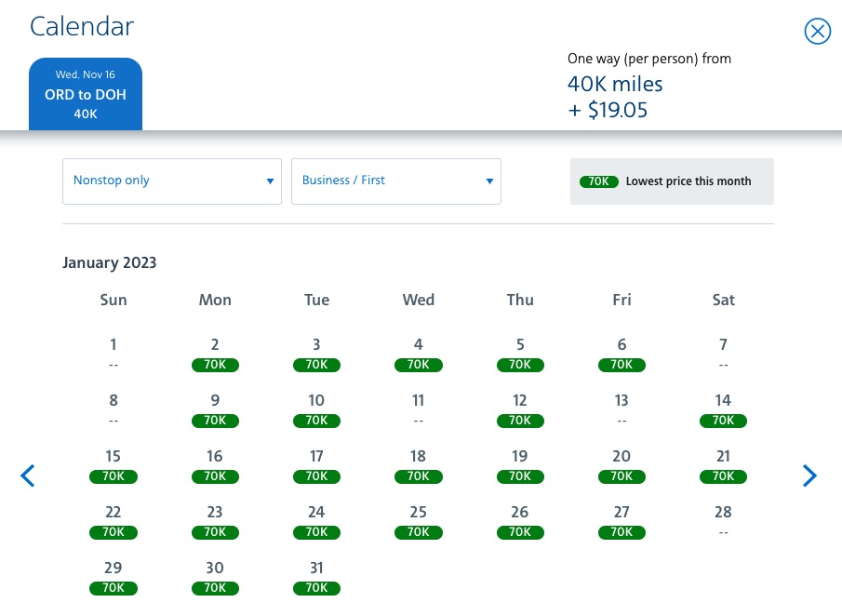The width and height of the screenshot is (842, 616).
Task: Close the Calendar dialog with X icon
Action: (x=817, y=33)
